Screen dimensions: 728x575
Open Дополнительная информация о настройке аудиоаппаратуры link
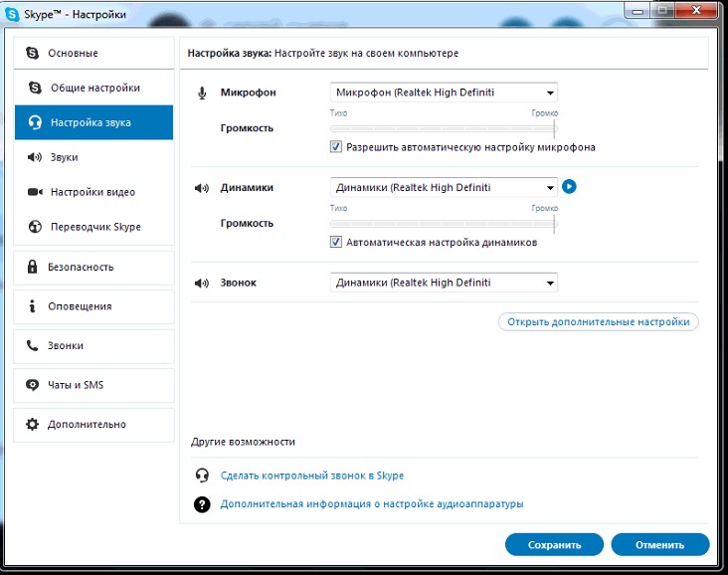coord(371,504)
